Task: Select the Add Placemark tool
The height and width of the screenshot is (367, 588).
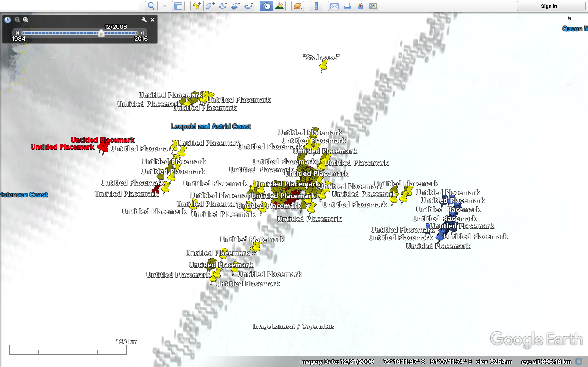Action: point(197,6)
